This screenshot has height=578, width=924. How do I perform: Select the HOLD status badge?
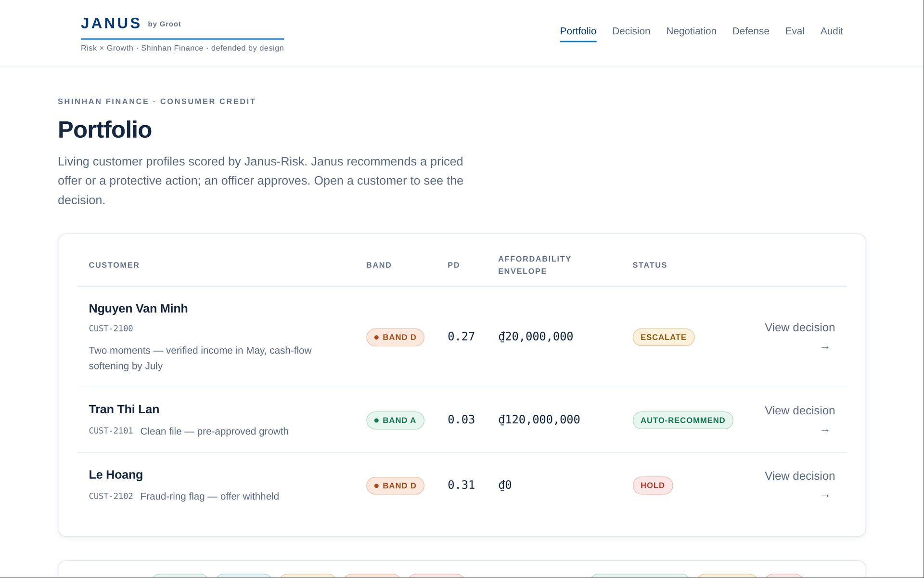653,486
